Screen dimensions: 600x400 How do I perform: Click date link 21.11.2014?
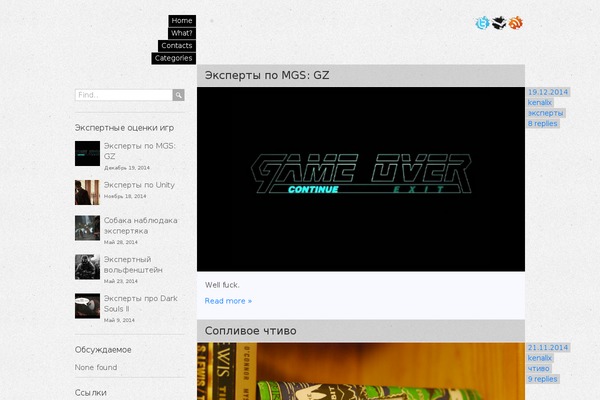point(548,348)
